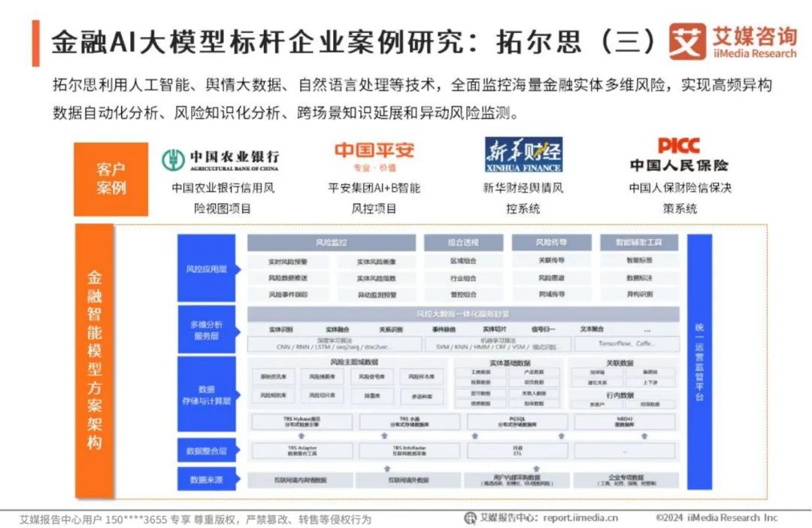Viewport: 812px width, 528px height.
Task: Click the 文本聚合 label
Action: [x=592, y=329]
